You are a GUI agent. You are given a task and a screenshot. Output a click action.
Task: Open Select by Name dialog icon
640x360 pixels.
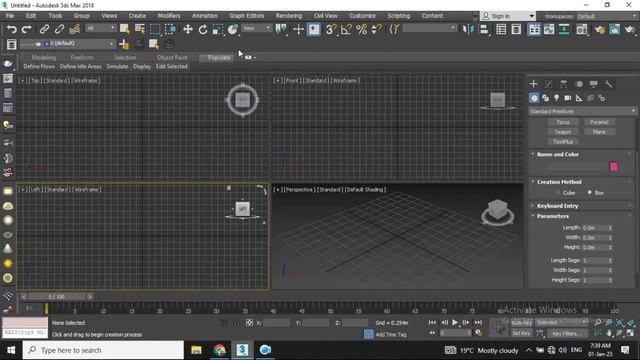coord(140,29)
